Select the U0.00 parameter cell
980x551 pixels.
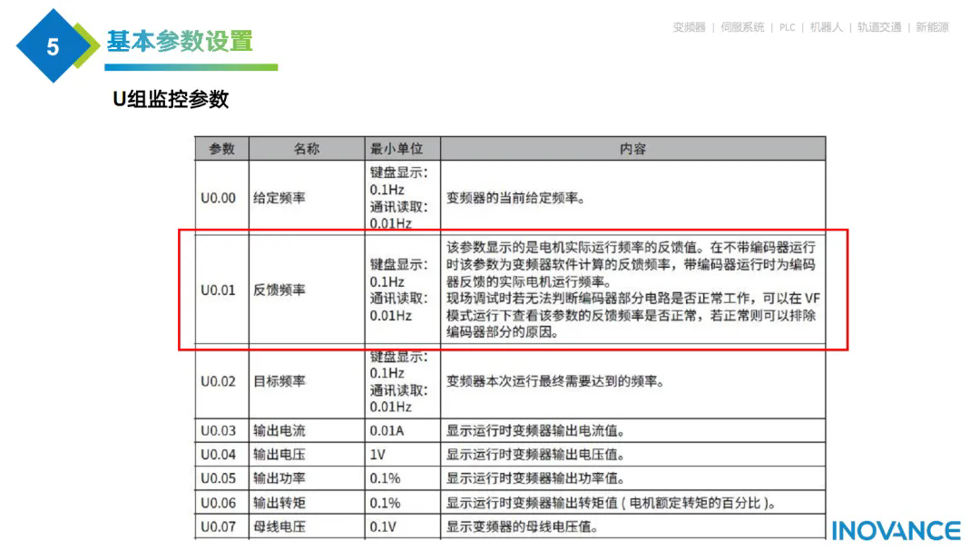click(x=218, y=198)
